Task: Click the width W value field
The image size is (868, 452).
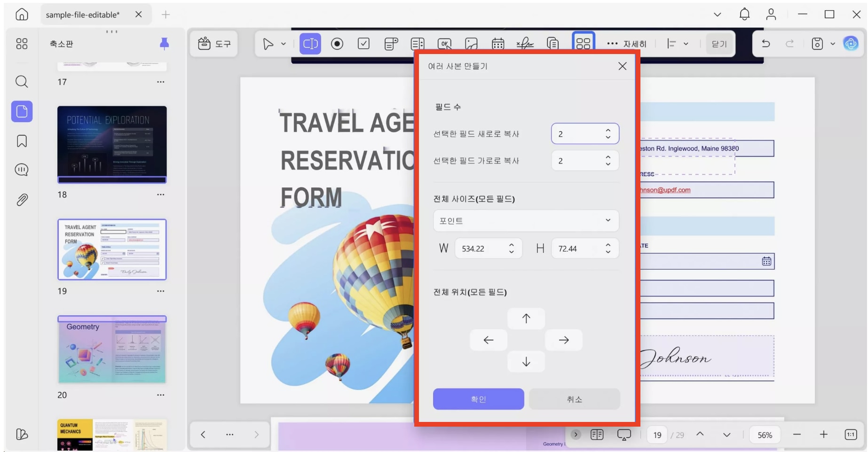Action: pyautogui.click(x=481, y=249)
